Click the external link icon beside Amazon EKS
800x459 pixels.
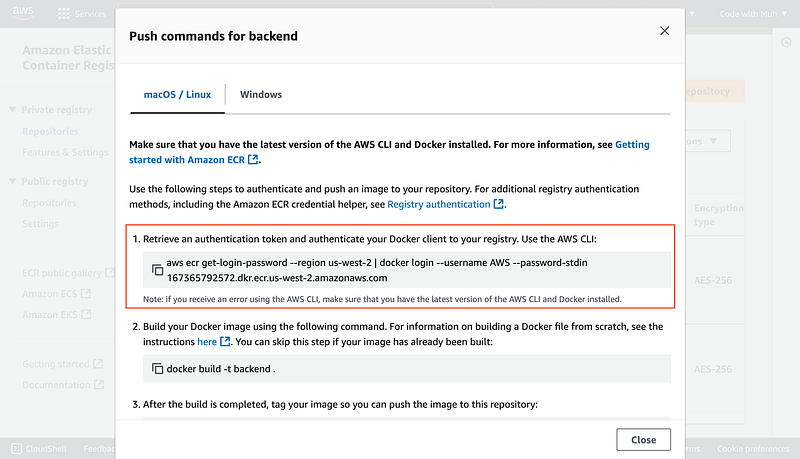click(85, 315)
